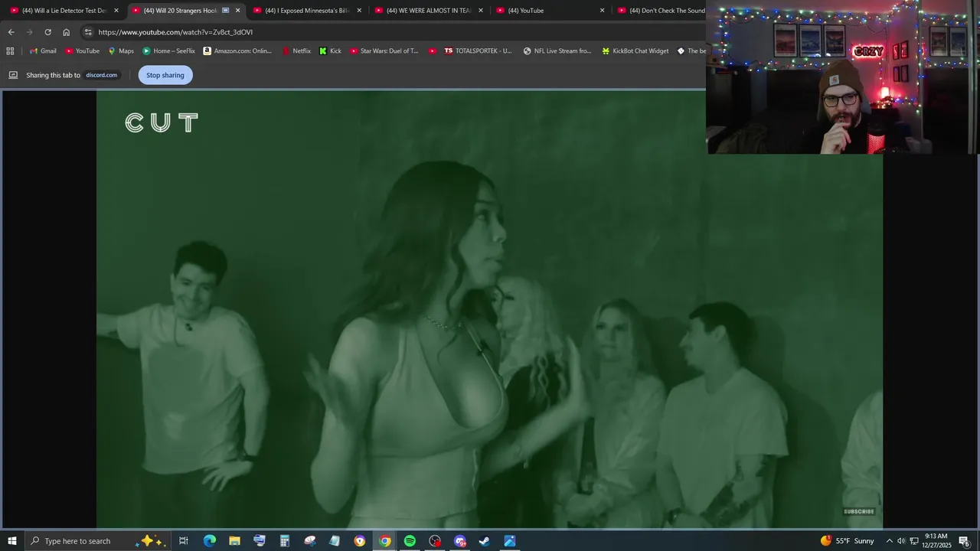Open the volume speaker icon
The height and width of the screenshot is (551, 980).
[901, 541]
